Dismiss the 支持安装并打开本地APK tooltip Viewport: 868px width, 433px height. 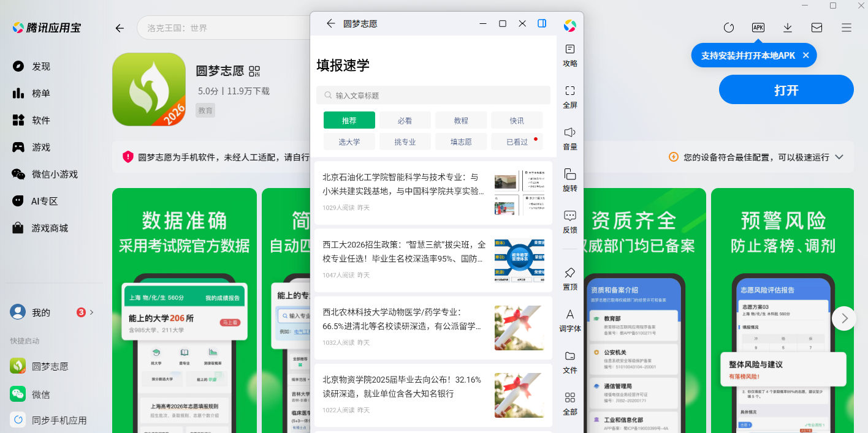point(805,55)
